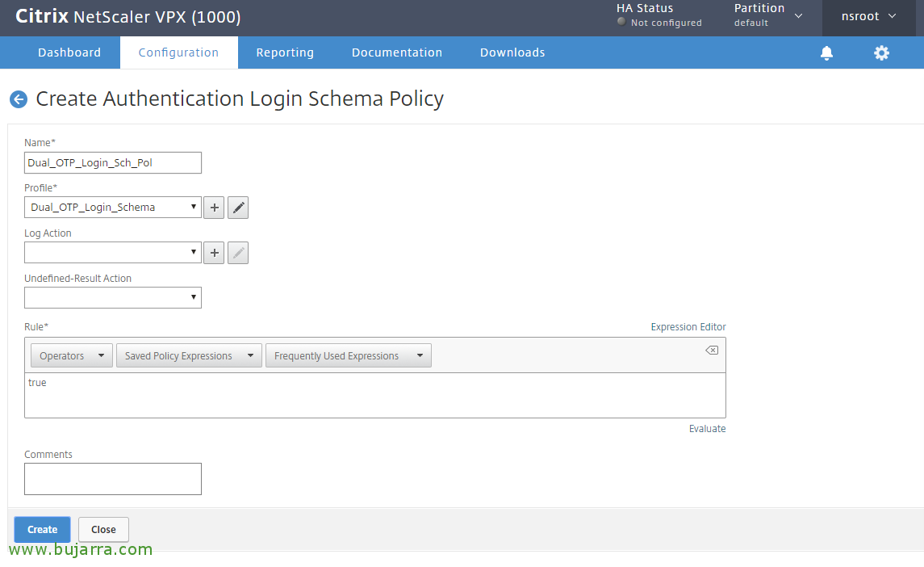Click the Close button
This screenshot has height=567, width=924.
point(104,529)
